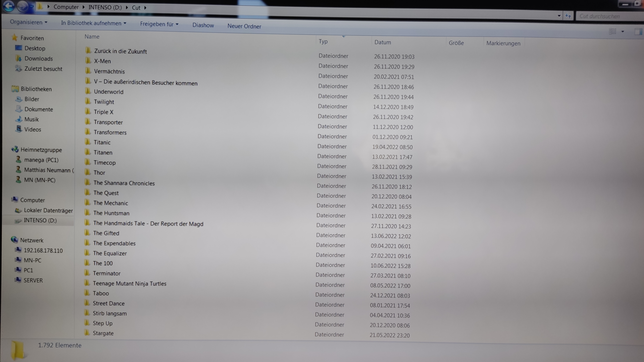Open the view options dropdown arrow

point(623,32)
